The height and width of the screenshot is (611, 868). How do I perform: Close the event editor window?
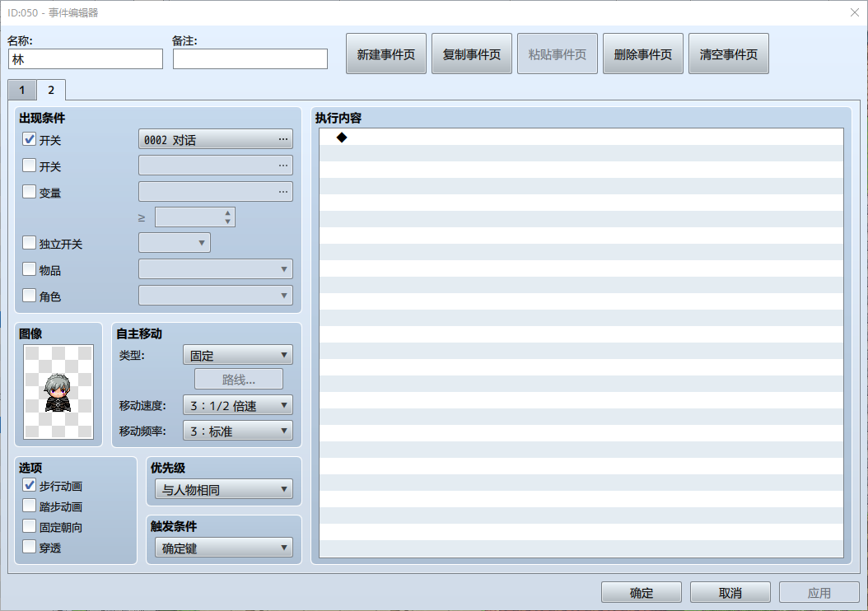[854, 12]
